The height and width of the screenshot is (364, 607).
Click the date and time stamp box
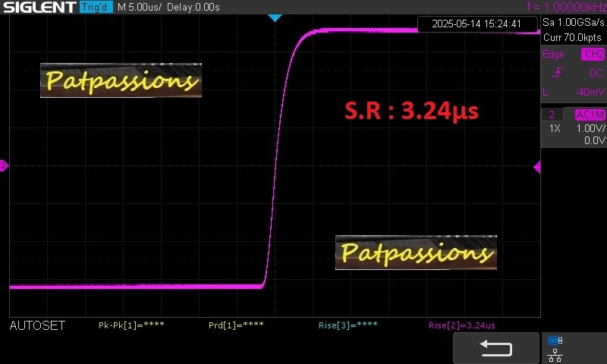[x=476, y=24]
